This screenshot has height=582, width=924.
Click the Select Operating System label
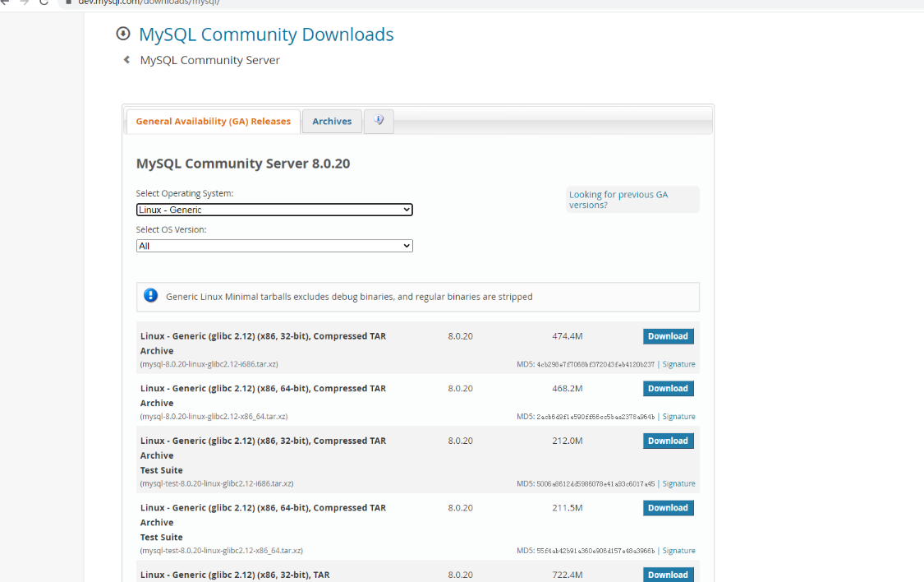(x=185, y=193)
